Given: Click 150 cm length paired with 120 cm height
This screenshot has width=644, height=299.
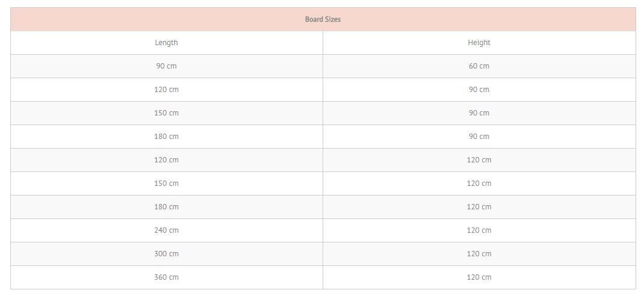Looking at the screenshot, I should point(167,183).
